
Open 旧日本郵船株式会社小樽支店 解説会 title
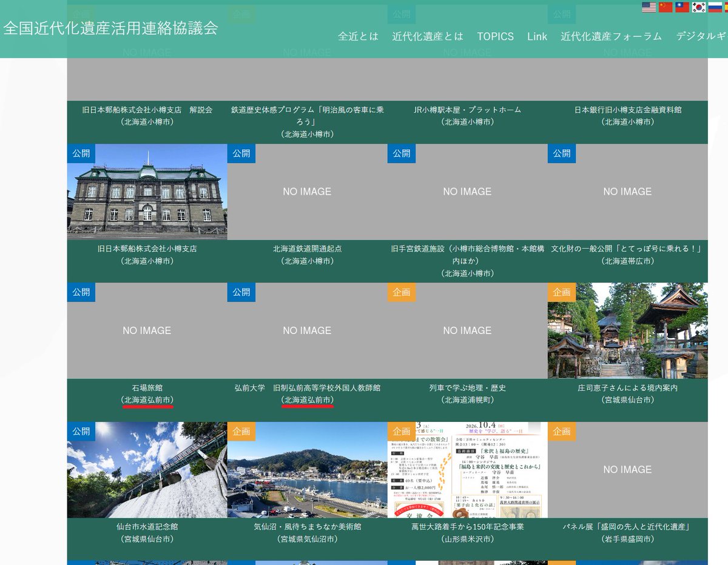click(147, 110)
